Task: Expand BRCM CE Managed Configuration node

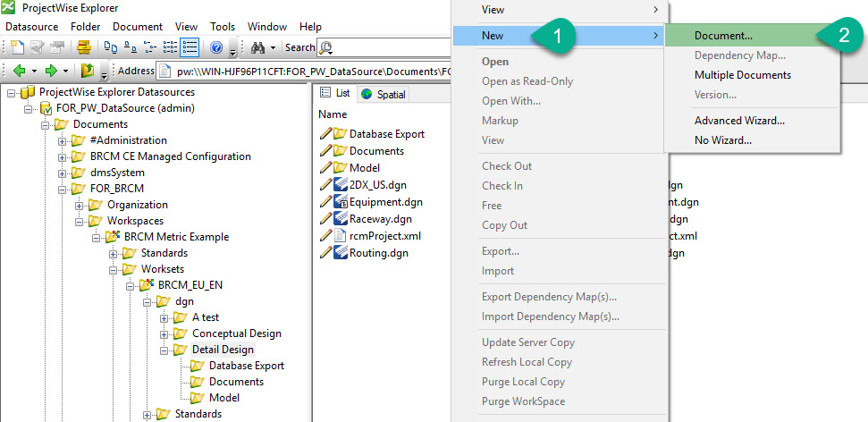Action: (x=62, y=156)
